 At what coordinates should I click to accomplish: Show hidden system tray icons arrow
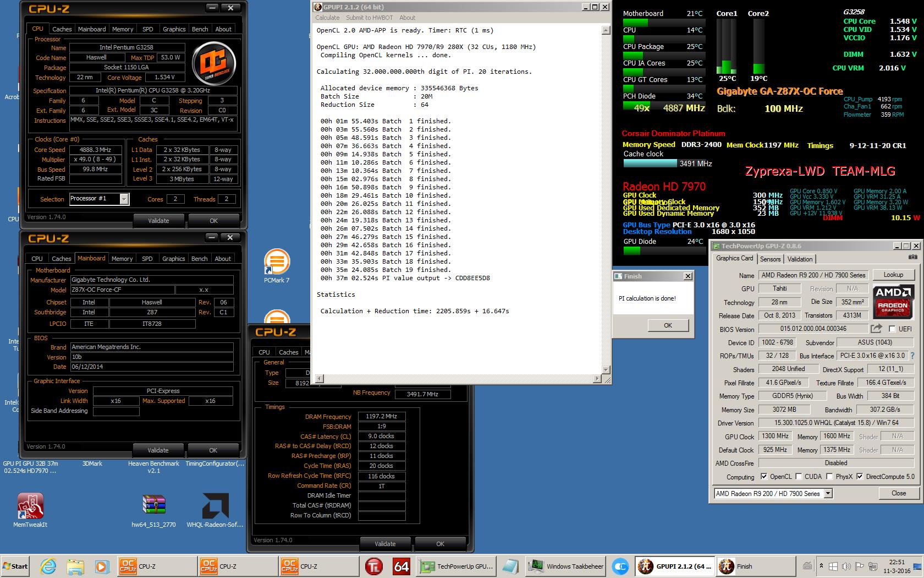click(821, 566)
